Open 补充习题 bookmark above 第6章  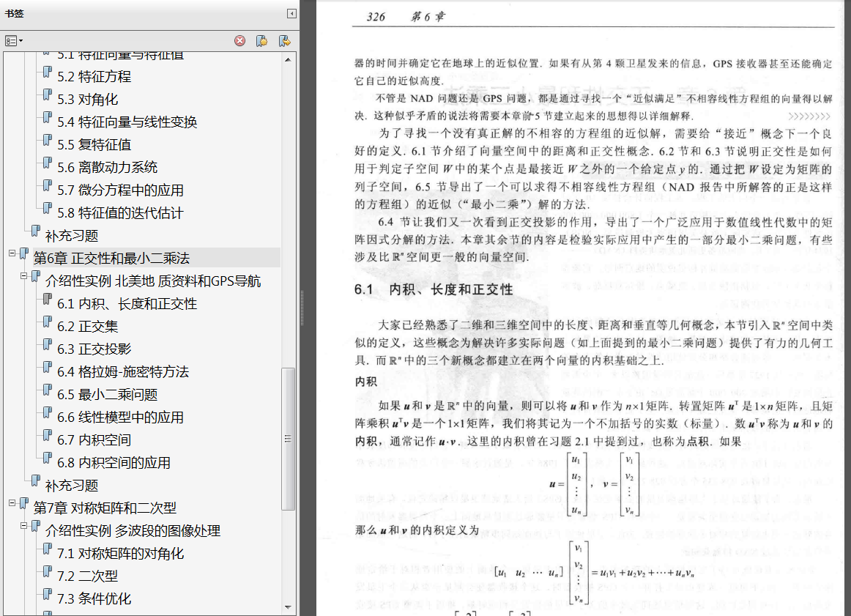pos(72,236)
